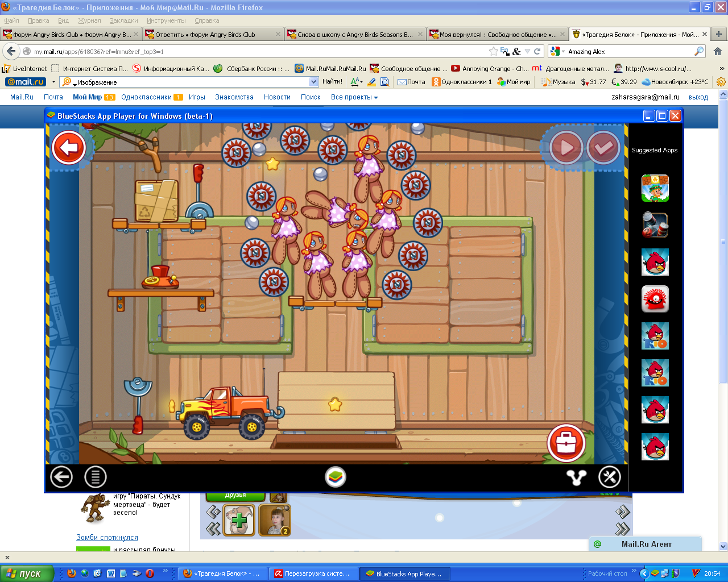728x582 pixels.
Task: Expand the bookmarks toolbar overflow chevron
Action: pyautogui.click(x=722, y=68)
